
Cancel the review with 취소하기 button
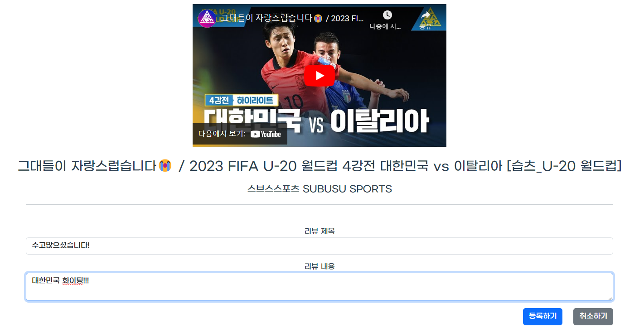tap(593, 317)
